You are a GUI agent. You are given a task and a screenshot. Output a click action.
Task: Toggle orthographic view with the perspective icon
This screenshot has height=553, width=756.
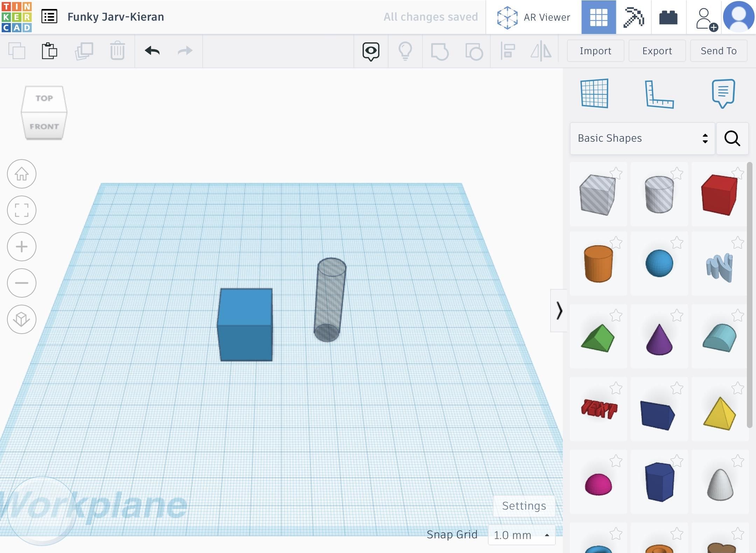coord(22,319)
